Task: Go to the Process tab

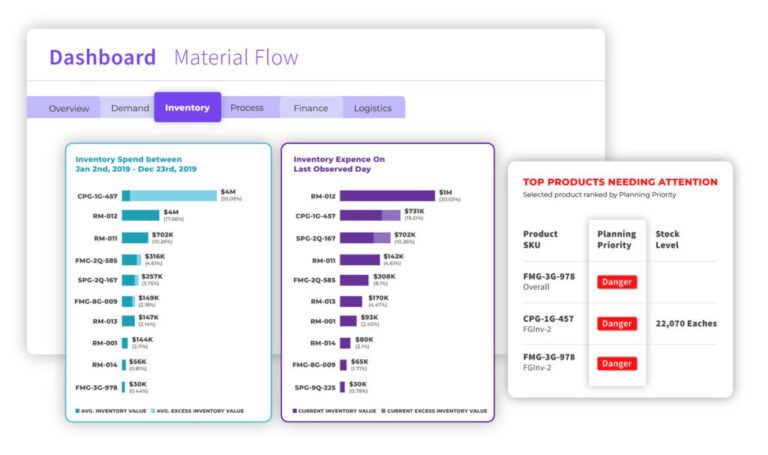Action: (247, 108)
